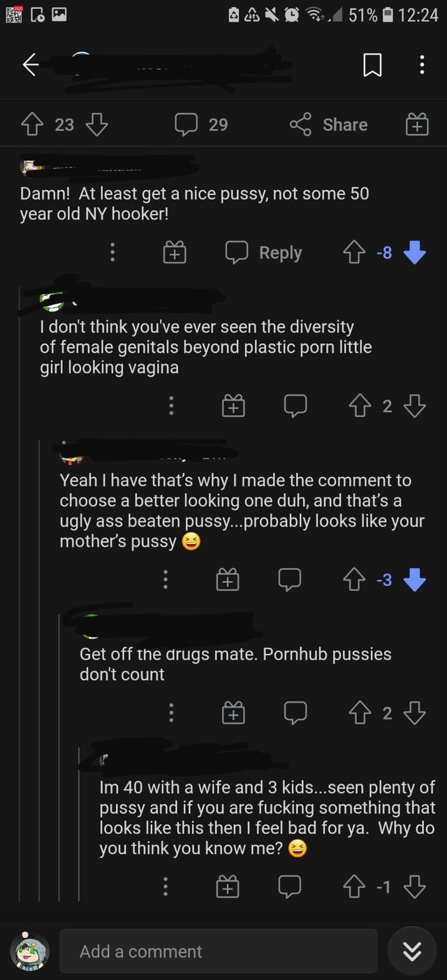Bookmark this post with the save icon
Image resolution: width=447 pixels, height=980 pixels.
372,66
